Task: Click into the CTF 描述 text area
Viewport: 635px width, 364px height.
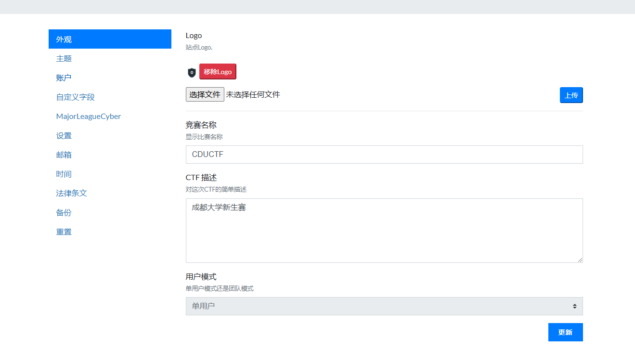Action: point(384,231)
